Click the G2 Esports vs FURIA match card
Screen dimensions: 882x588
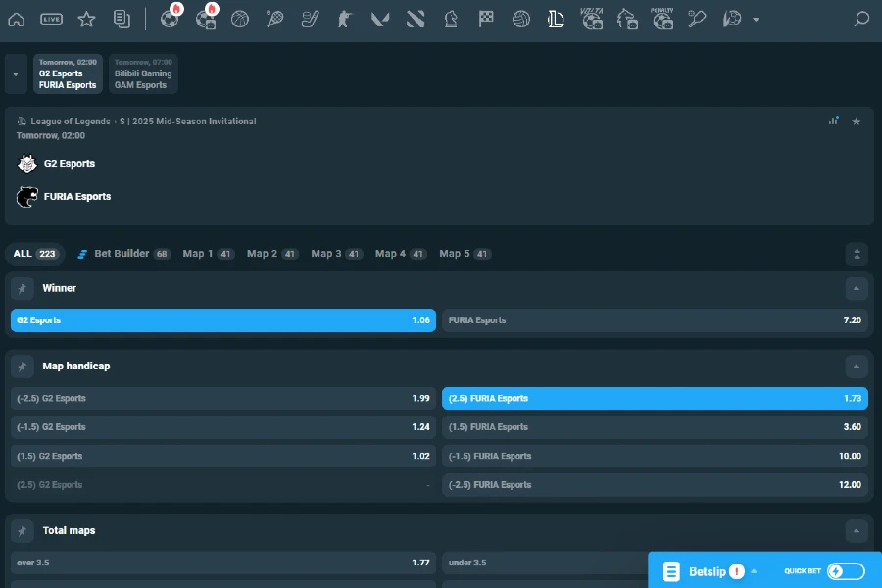68,73
